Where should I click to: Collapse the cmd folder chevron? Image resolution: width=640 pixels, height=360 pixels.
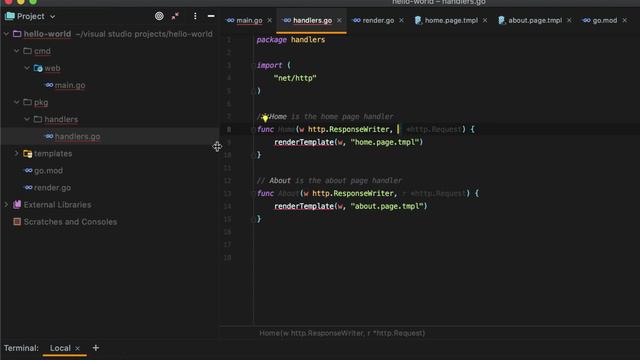(16, 51)
